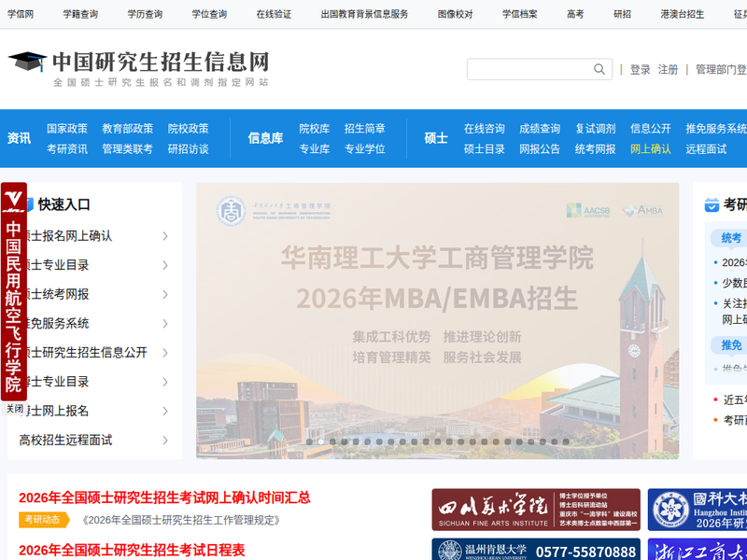Click the graduation cap site logo
The height and width of the screenshot is (560, 747).
[27, 63]
